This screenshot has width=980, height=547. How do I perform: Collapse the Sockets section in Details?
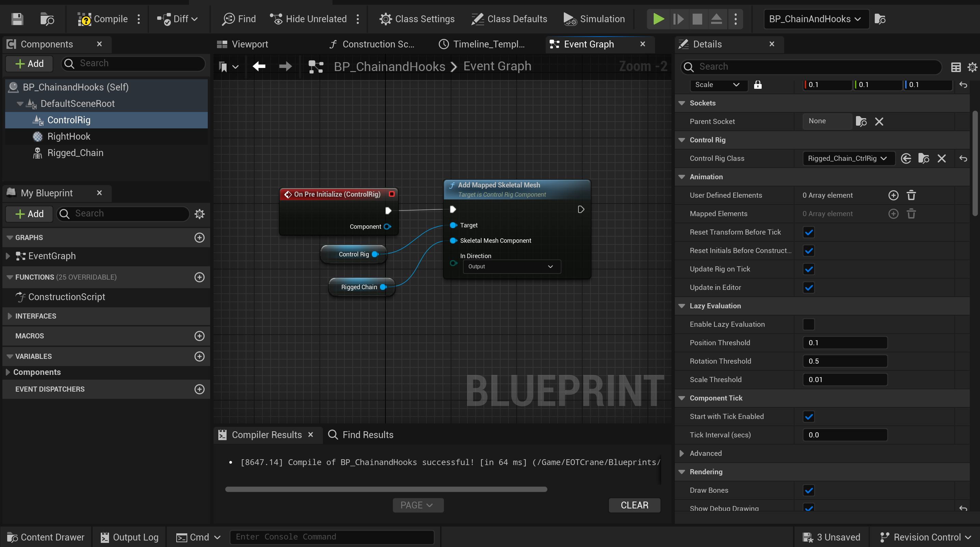(681, 103)
